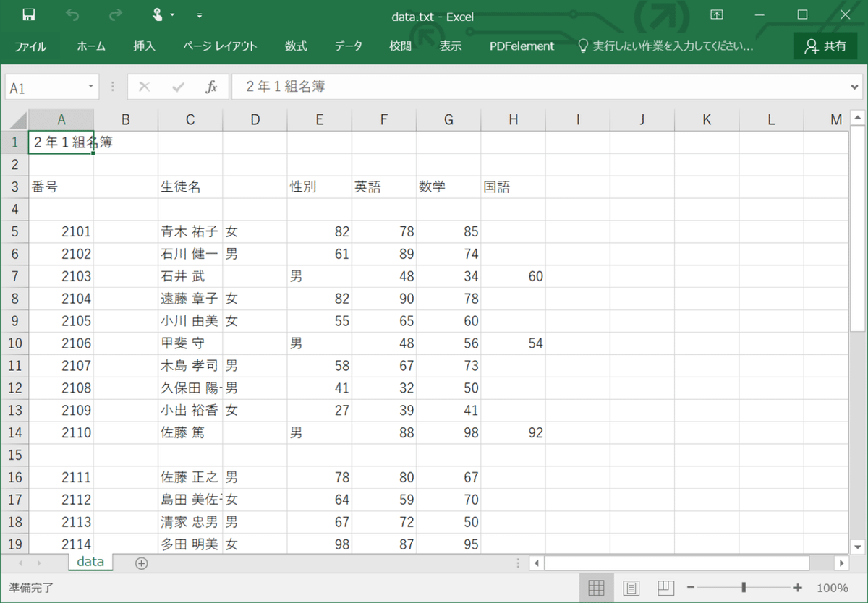Screen dimensions: 868x603
Task: Open the PDFelement ribbon tab
Action: 522,46
